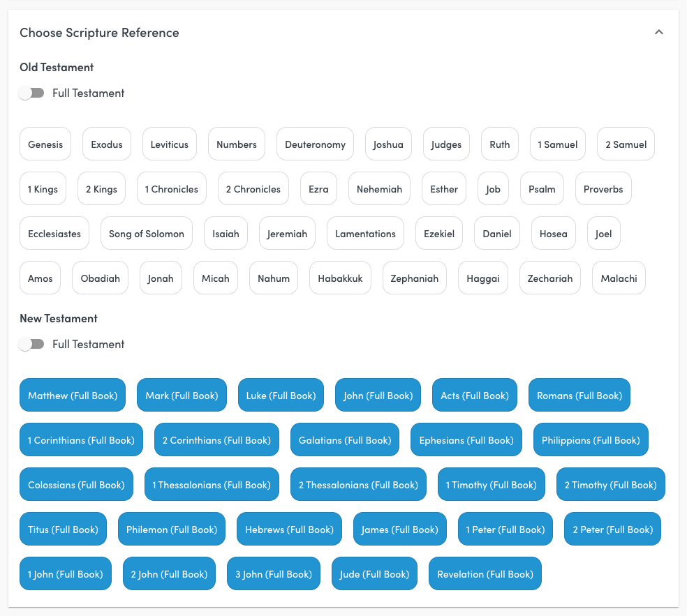Select Obadiah chip
This screenshot has width=687, height=616.
point(100,278)
